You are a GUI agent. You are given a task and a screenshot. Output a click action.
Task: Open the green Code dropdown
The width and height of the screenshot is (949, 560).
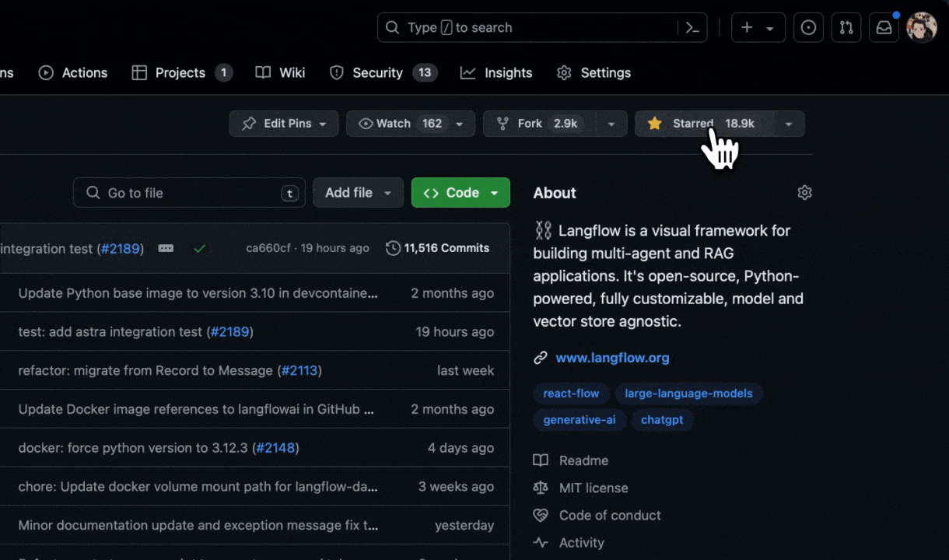click(460, 193)
